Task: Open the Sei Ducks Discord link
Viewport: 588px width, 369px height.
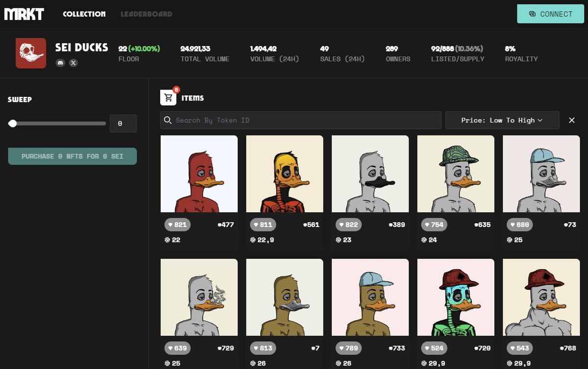Action: pos(60,63)
